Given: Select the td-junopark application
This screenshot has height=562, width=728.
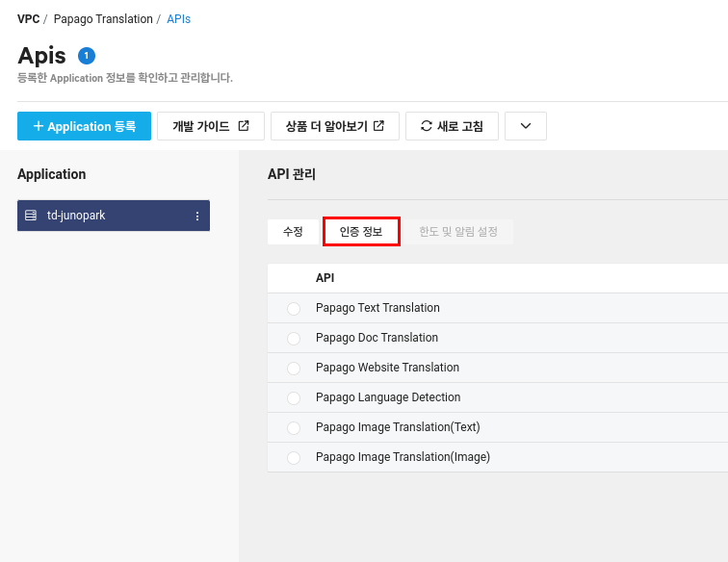Looking at the screenshot, I should pos(114,216).
